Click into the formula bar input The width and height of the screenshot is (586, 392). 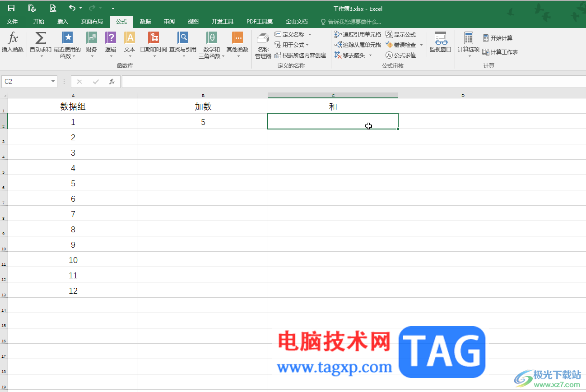[x=353, y=82]
